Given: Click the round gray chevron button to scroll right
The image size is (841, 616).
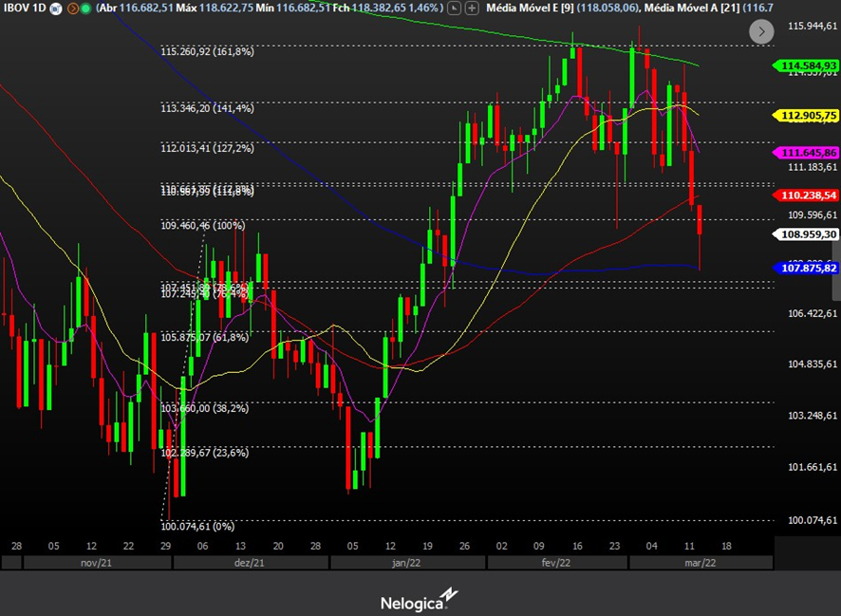Looking at the screenshot, I should [761, 31].
